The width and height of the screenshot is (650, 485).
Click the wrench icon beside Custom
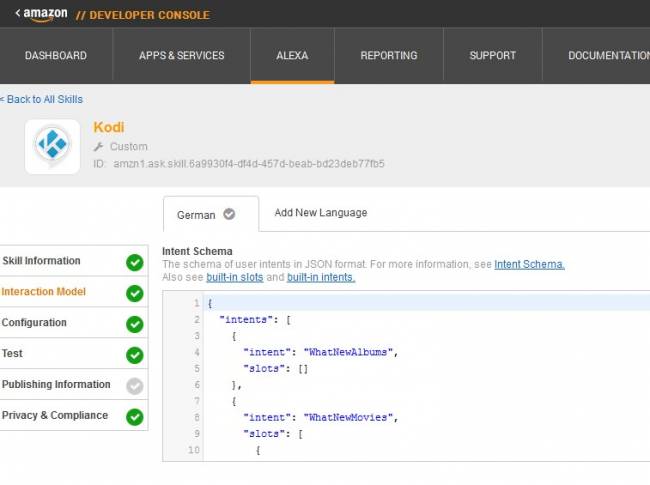click(x=99, y=147)
